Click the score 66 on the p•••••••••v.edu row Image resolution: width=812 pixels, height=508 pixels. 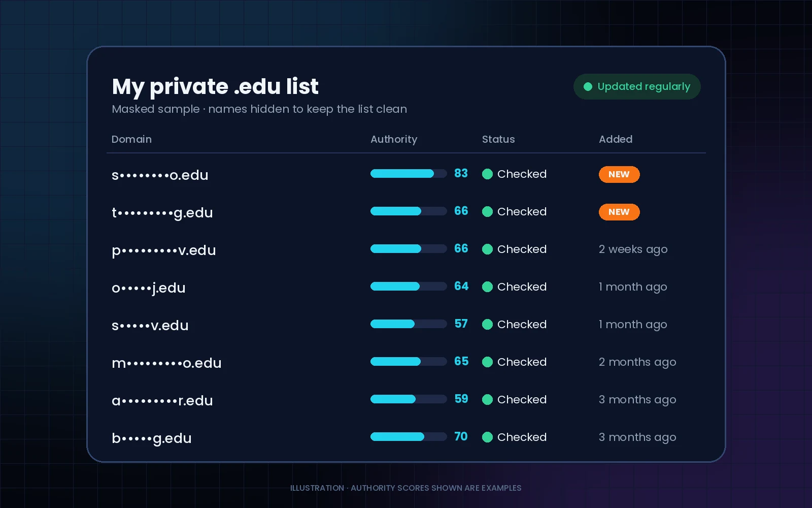tap(461, 249)
